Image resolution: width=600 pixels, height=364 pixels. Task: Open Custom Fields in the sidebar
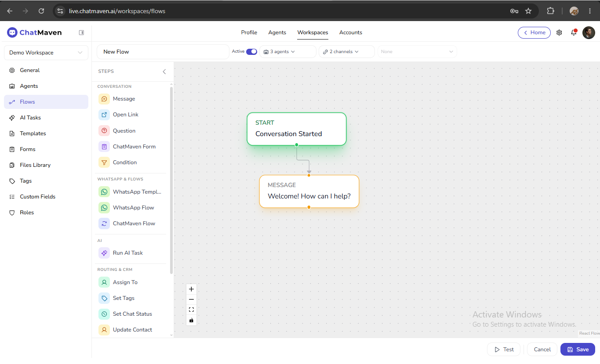point(46,197)
